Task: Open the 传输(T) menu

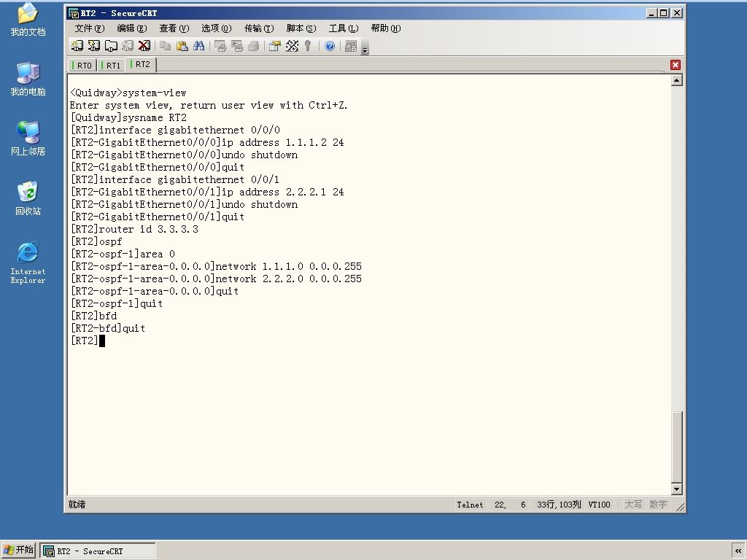Action: [x=259, y=28]
